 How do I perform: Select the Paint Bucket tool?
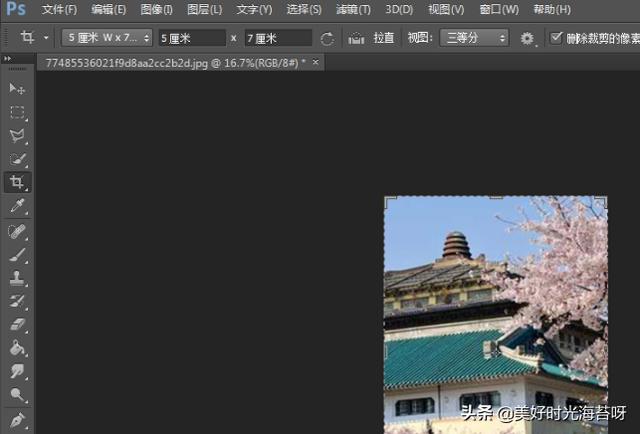[17, 349]
